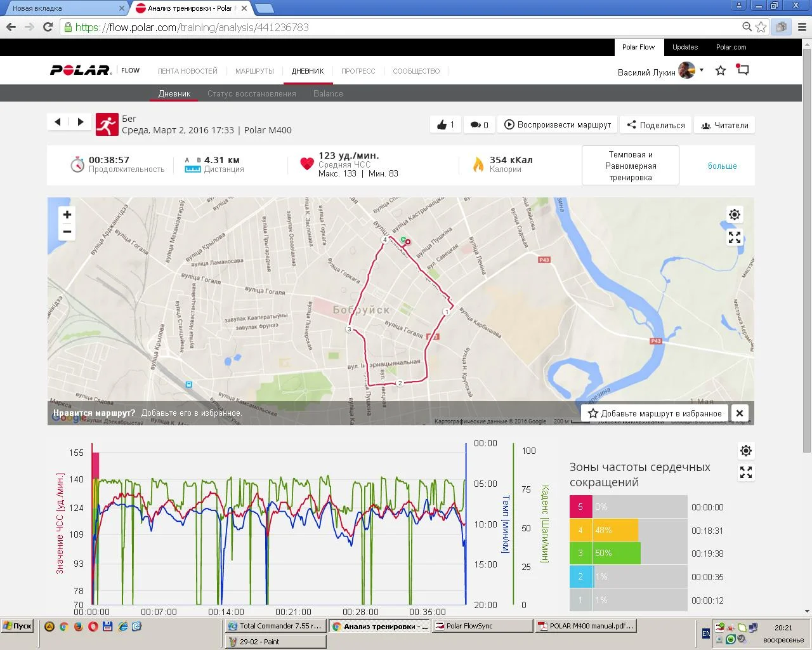The image size is (812, 650).
Task: Open chart settings gear icon
Action: click(746, 451)
